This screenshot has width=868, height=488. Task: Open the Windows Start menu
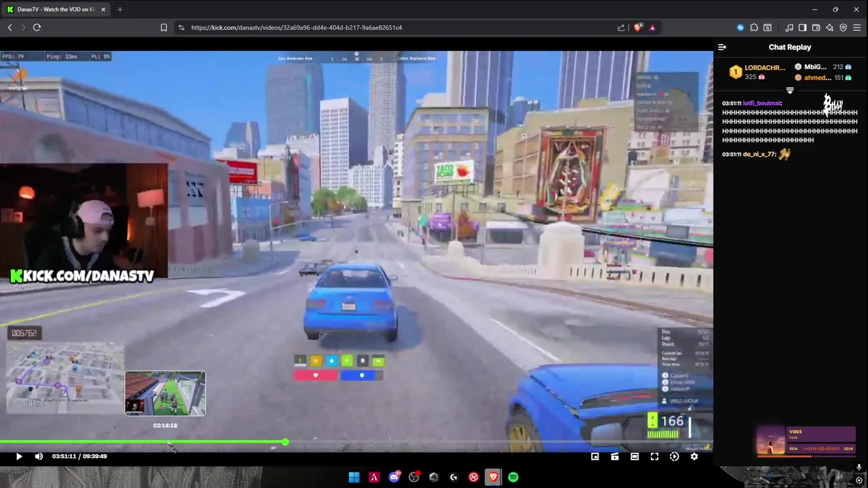pyautogui.click(x=354, y=477)
